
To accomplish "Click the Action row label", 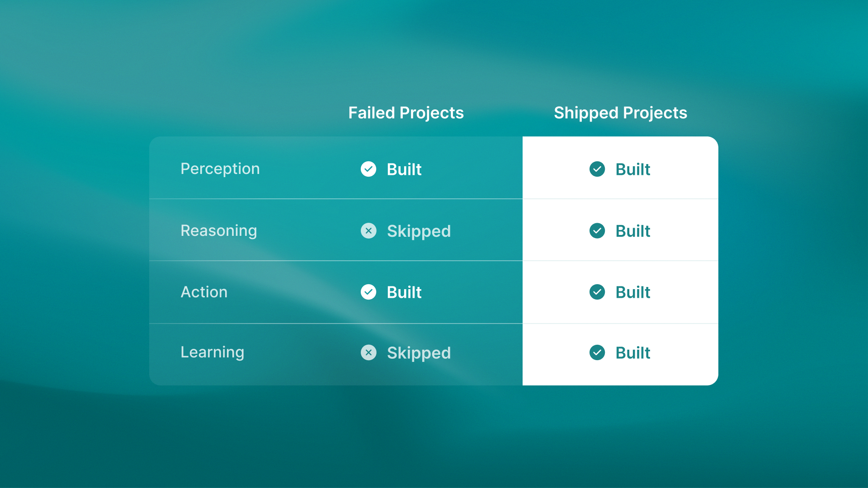I will coord(204,292).
